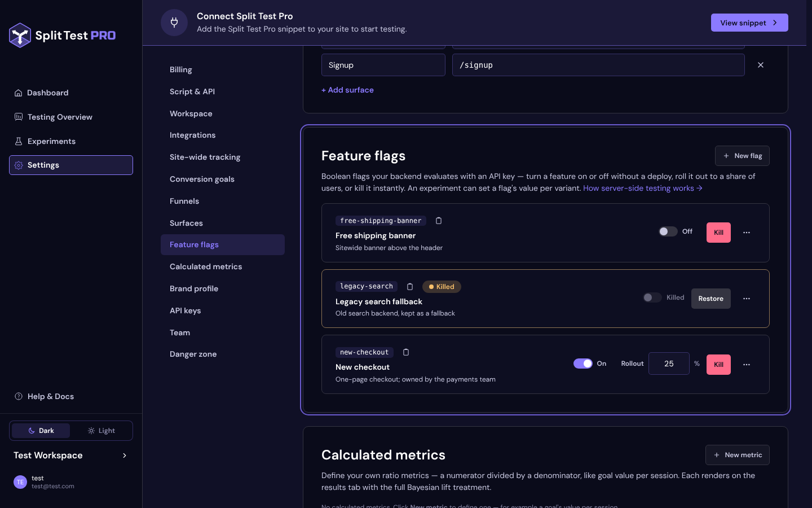Switch to Light theme
Screen dimensions: 812x508
pos(101,431)
